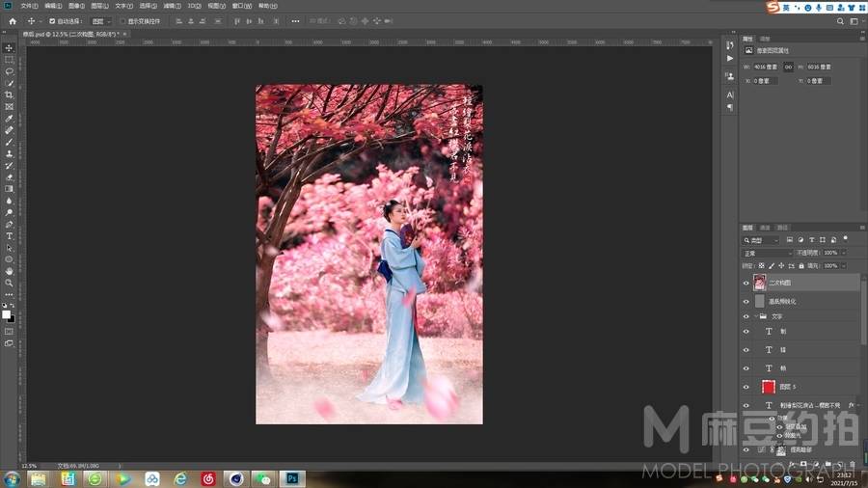Viewport: 868px width, 488px height.
Task: Open the 文件 menu
Action: (x=29, y=6)
